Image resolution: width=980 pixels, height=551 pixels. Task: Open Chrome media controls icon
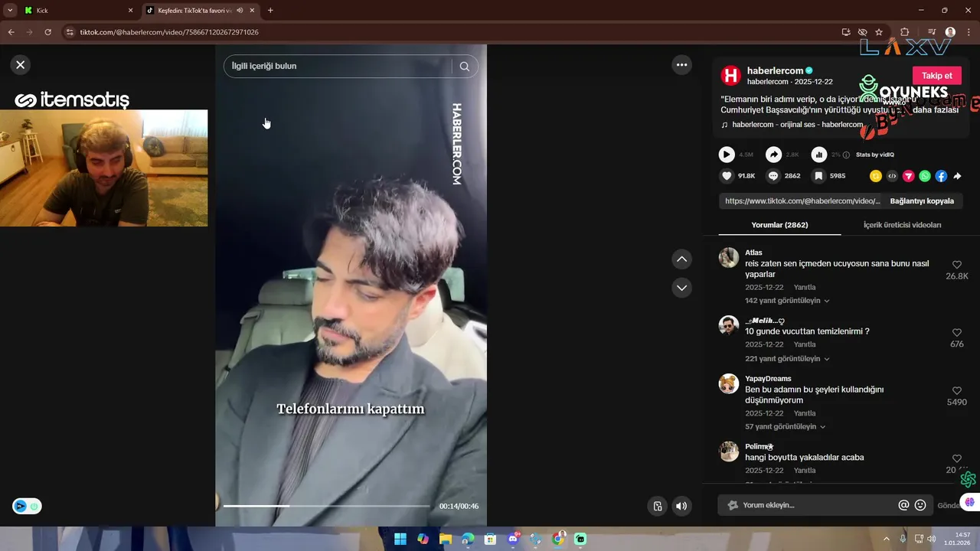click(932, 32)
